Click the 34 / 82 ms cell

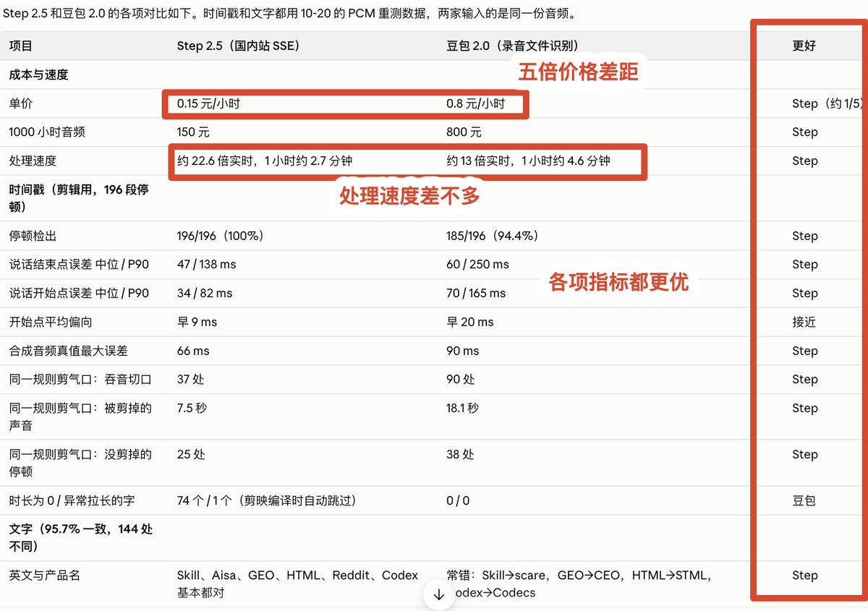pyautogui.click(x=204, y=293)
